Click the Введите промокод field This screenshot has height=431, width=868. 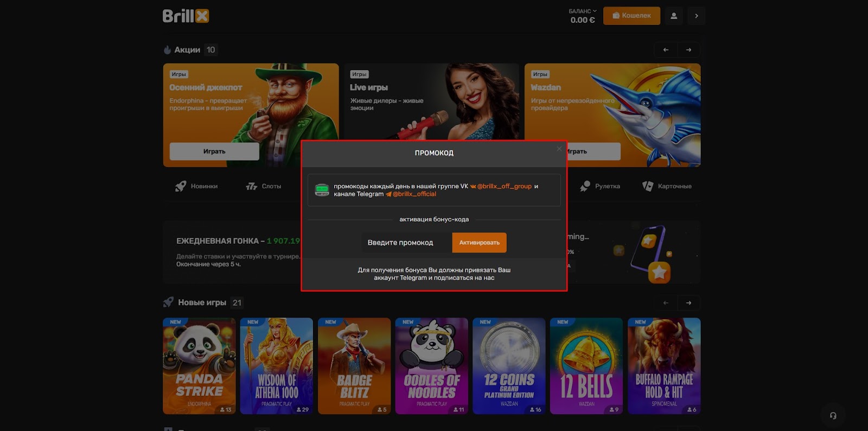[407, 243]
